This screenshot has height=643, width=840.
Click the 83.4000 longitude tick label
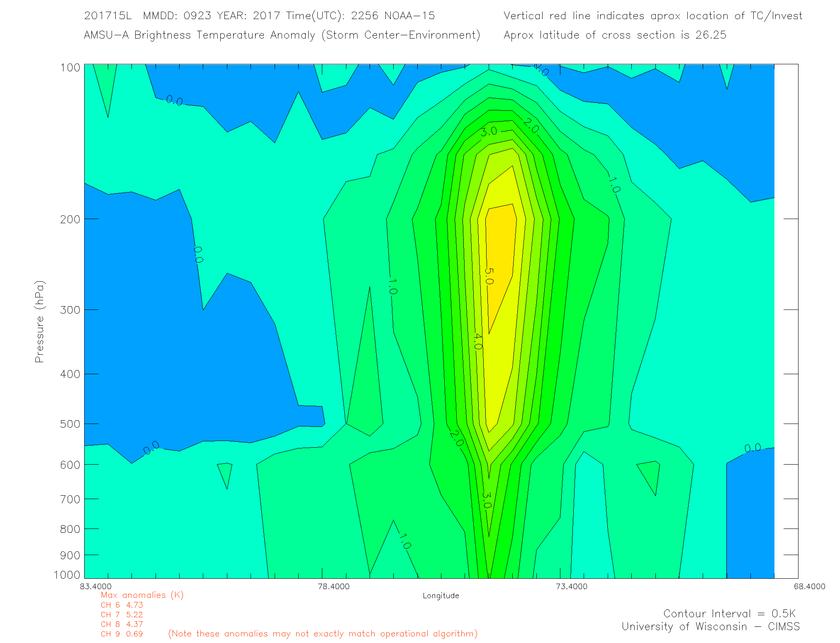coord(95,586)
